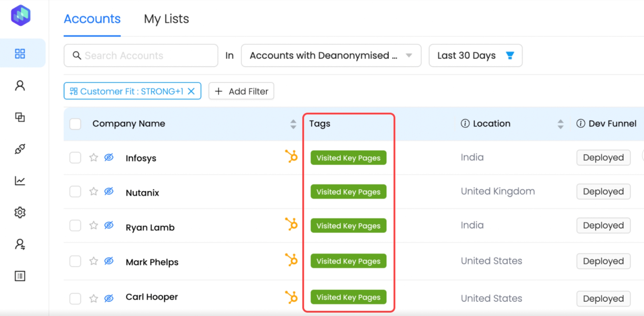This screenshot has width=644, height=316.
Task: Click the Add Filter button
Action: point(241,91)
